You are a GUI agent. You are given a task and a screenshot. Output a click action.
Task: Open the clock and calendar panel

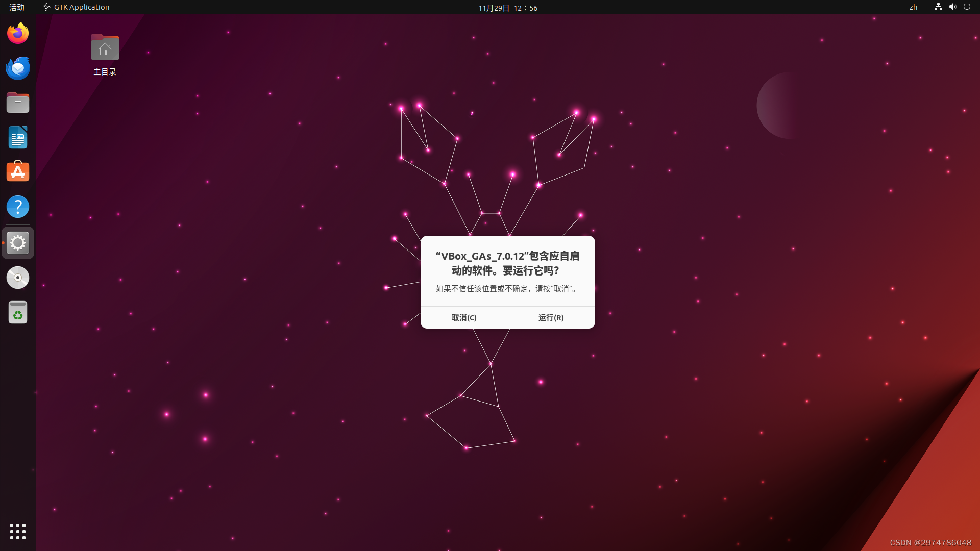point(508,8)
